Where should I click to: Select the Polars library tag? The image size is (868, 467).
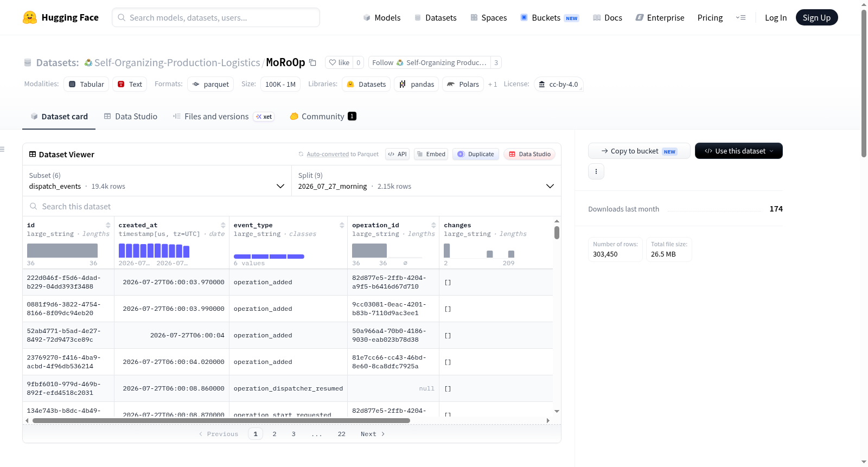click(463, 84)
